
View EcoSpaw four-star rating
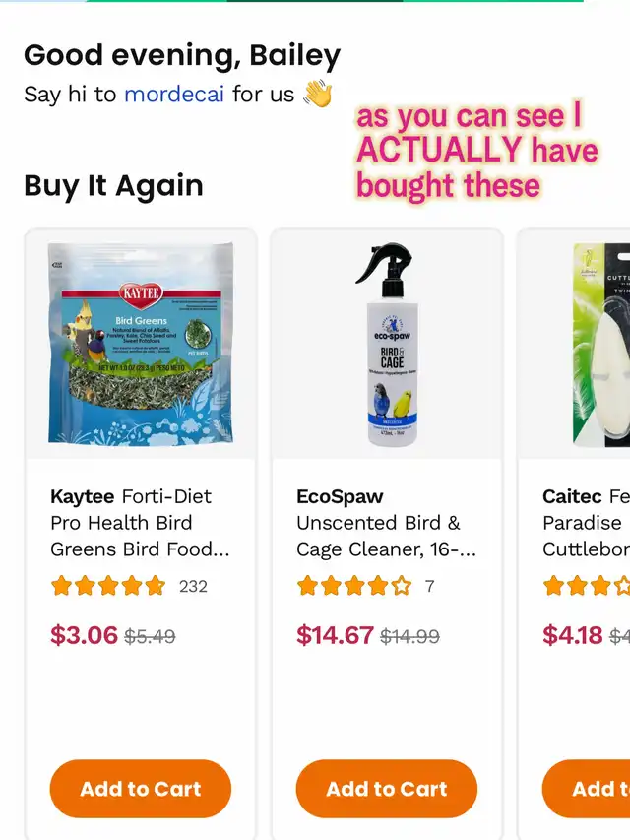[354, 586]
